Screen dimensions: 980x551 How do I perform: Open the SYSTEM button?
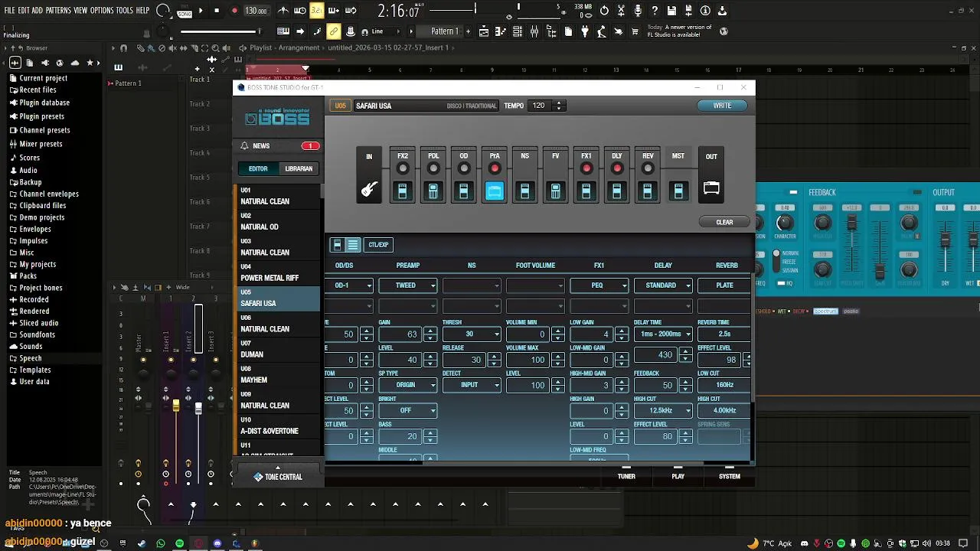click(x=729, y=476)
